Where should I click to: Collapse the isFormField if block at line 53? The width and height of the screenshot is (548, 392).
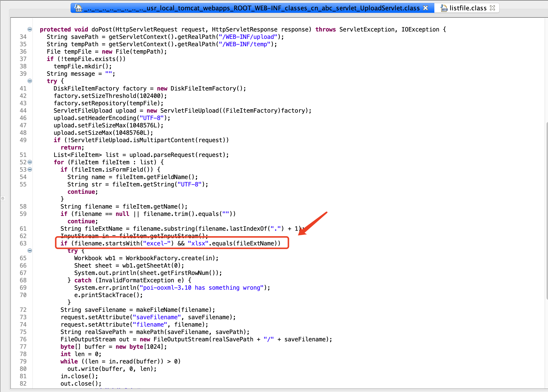point(30,169)
